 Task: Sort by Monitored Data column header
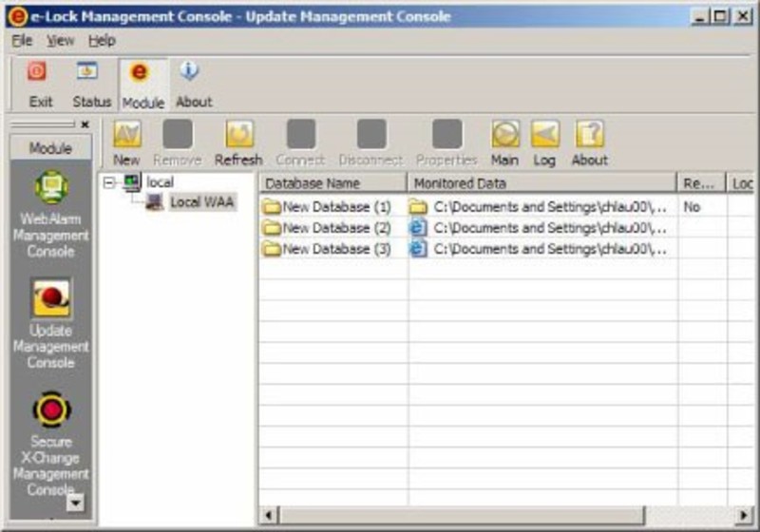click(x=541, y=183)
